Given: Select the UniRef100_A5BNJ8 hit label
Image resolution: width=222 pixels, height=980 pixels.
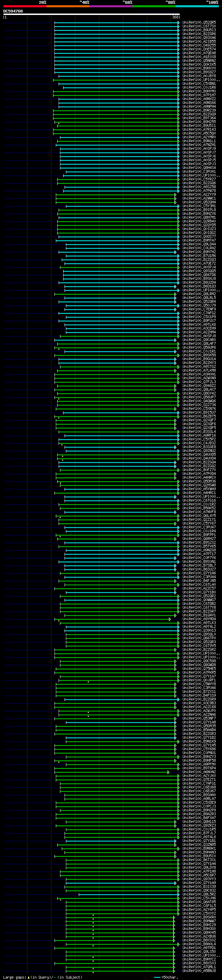Looking at the screenshot, I should click(x=199, y=971).
